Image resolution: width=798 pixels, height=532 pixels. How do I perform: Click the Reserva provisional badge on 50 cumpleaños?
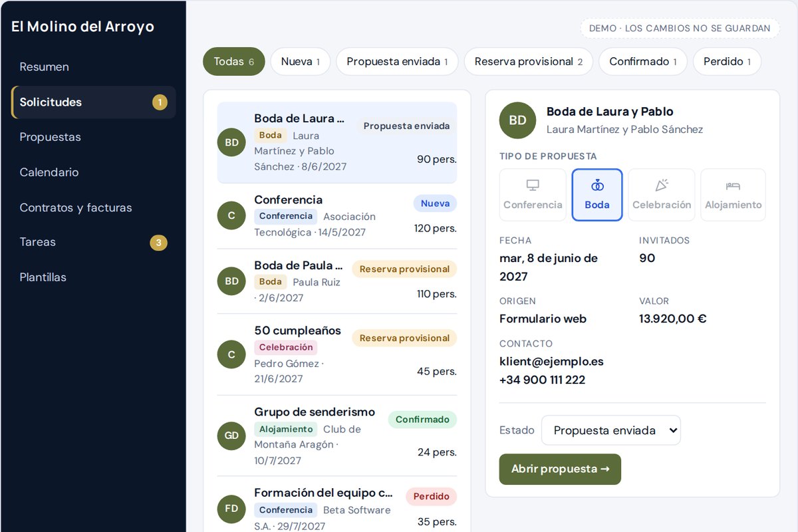(x=404, y=338)
